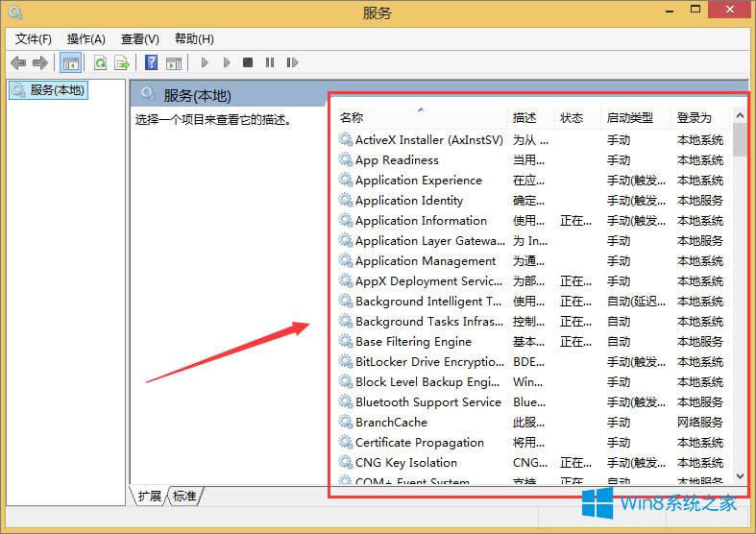Sort by the 名称 column header

[x=422, y=117]
